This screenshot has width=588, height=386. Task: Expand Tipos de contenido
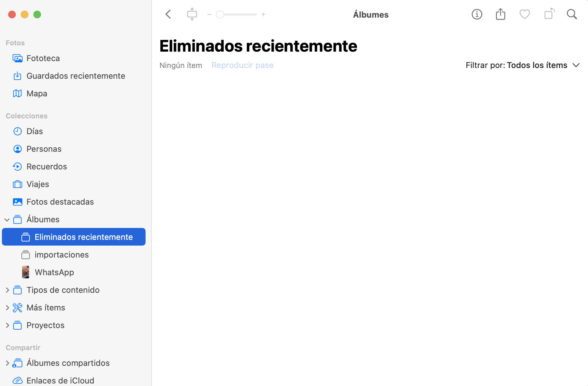(x=7, y=290)
